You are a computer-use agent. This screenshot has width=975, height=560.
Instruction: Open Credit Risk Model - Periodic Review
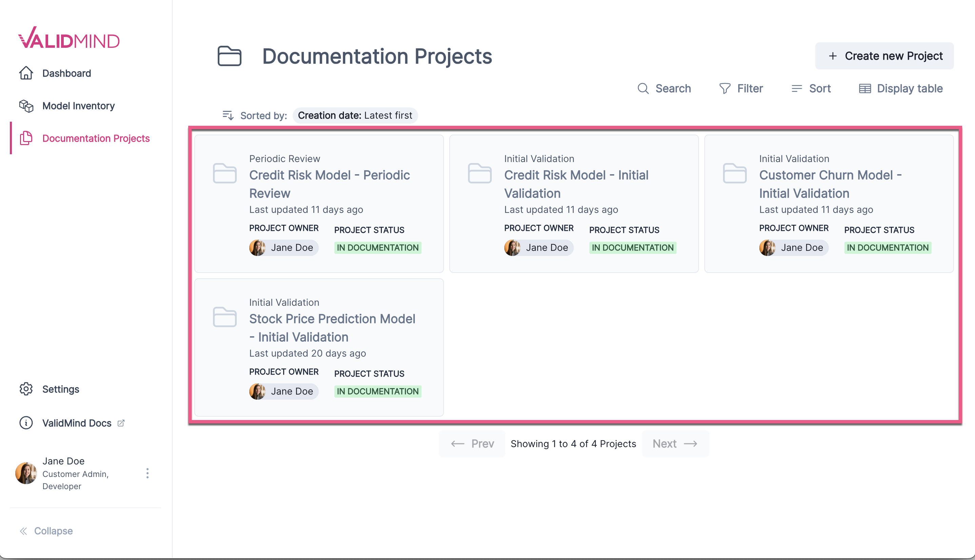click(329, 184)
